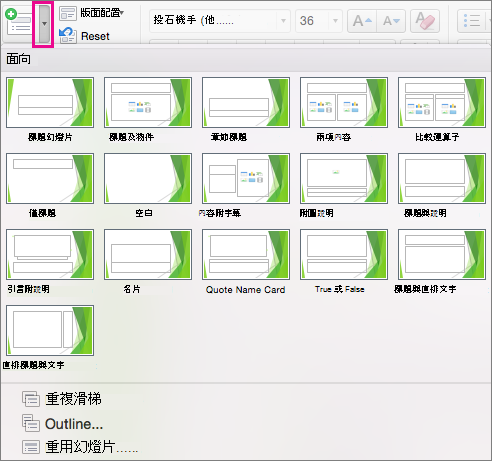Choose 重用幻燈片 reuse slides menu item
Image resolution: width=492 pixels, height=461 pixels.
pos(92,447)
